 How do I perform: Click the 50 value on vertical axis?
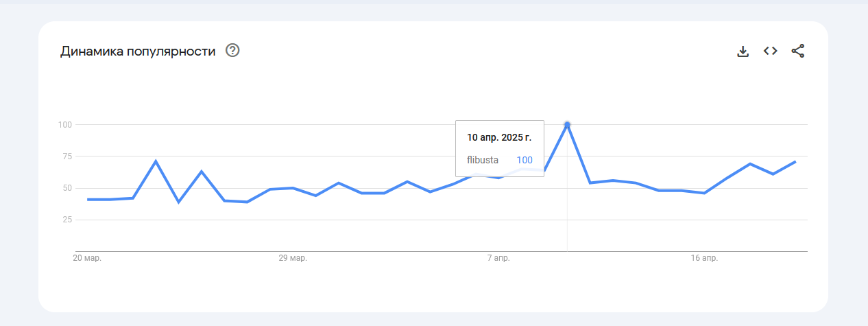click(67, 188)
